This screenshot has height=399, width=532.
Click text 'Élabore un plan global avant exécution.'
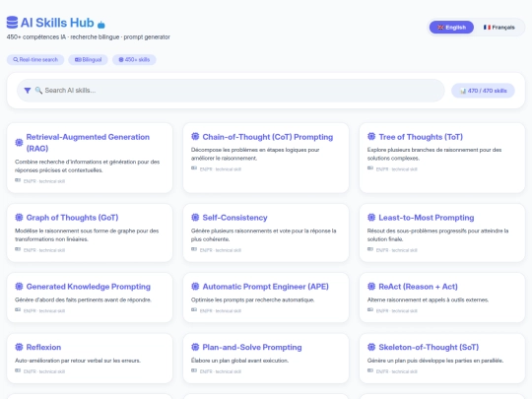pos(239,361)
